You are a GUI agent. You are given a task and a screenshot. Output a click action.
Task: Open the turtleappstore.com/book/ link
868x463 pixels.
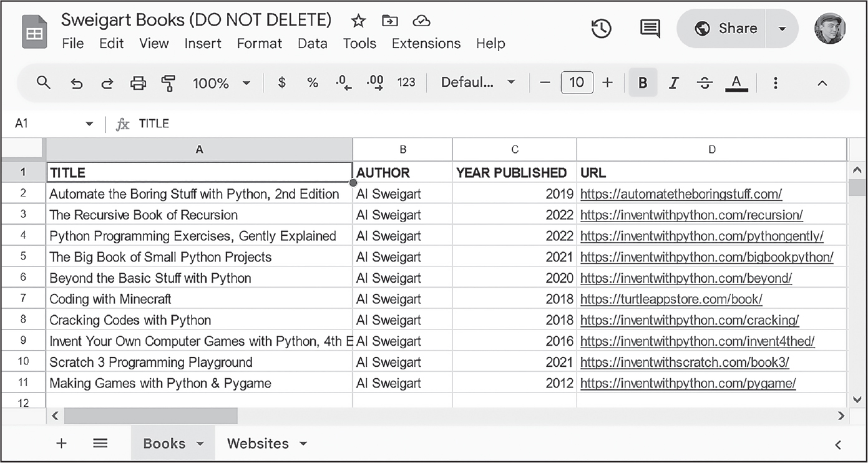click(x=671, y=299)
